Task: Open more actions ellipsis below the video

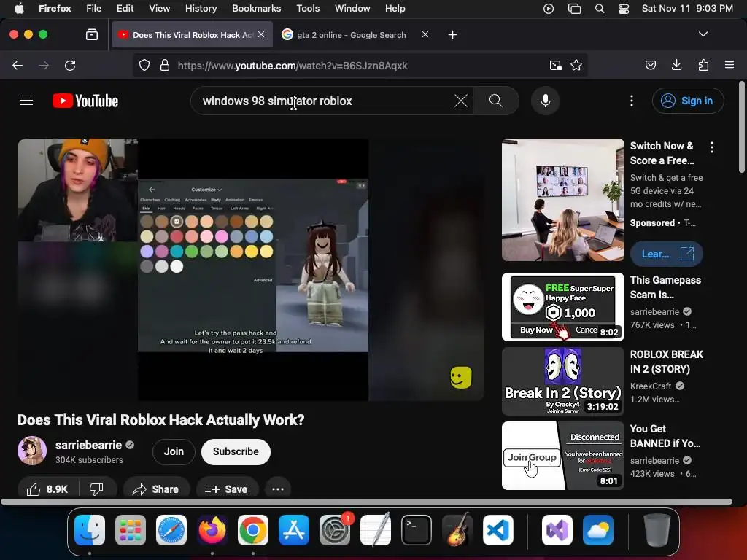Action: tap(278, 489)
